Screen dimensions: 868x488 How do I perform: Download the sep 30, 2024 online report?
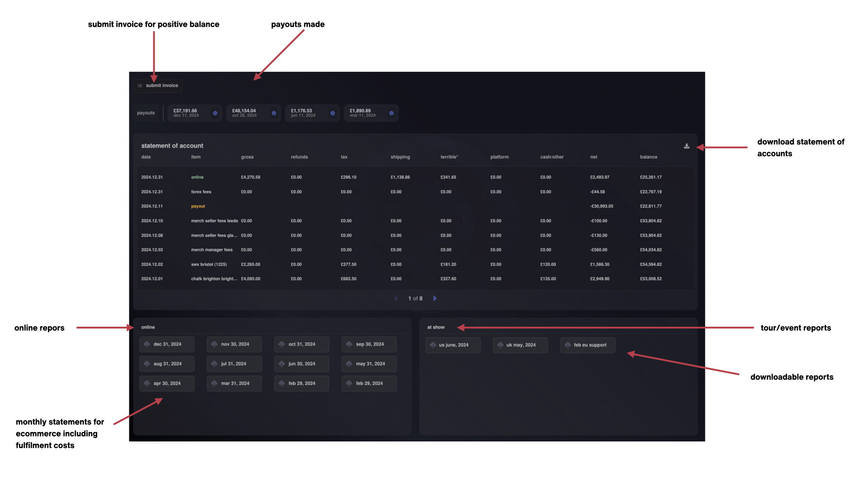(x=369, y=344)
